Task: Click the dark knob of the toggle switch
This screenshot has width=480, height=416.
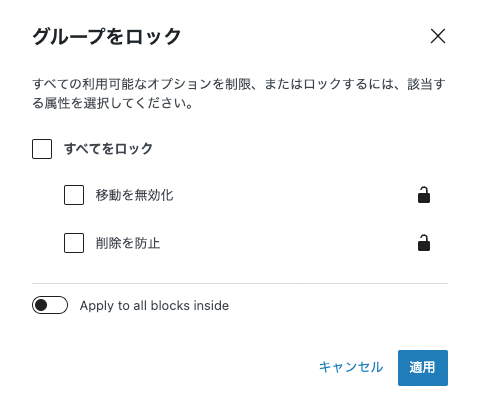Action: point(41,305)
